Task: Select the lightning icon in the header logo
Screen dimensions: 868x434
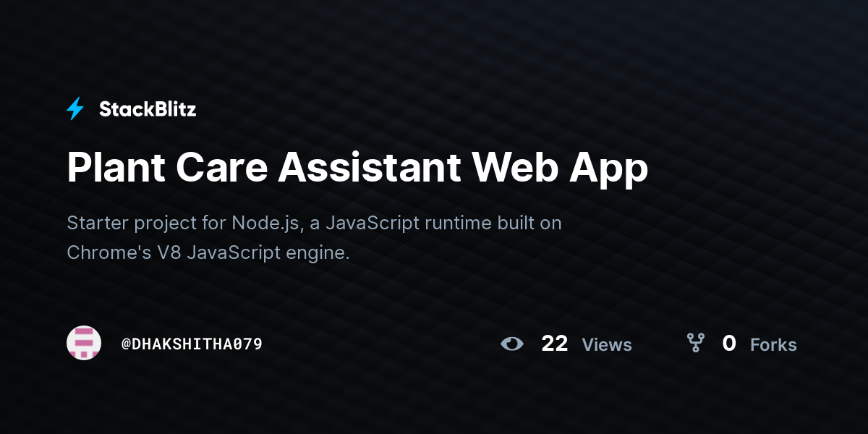Action: click(x=75, y=109)
